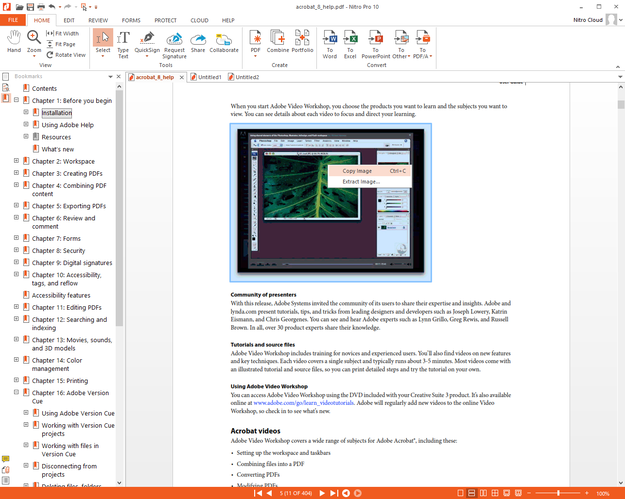Image resolution: width=625 pixels, height=499 pixels.
Task: Open the adobe.com video tutorials link
Action: [304, 403]
